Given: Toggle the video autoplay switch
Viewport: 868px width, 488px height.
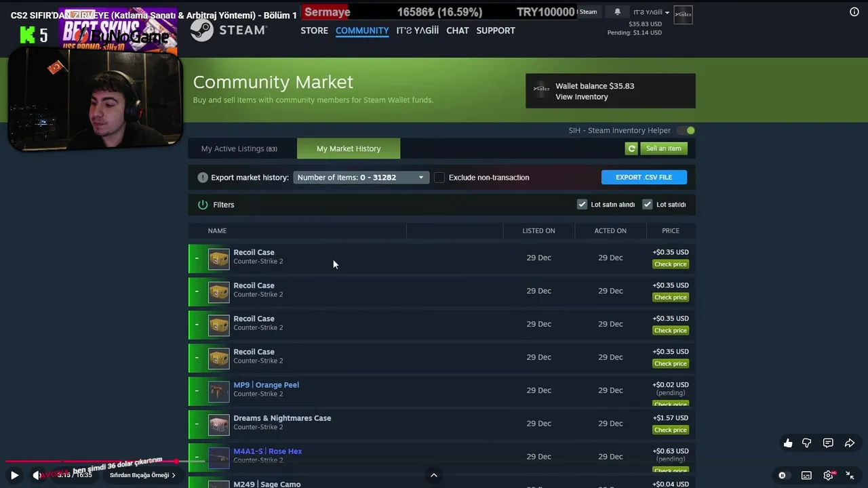Looking at the screenshot, I should [782, 475].
